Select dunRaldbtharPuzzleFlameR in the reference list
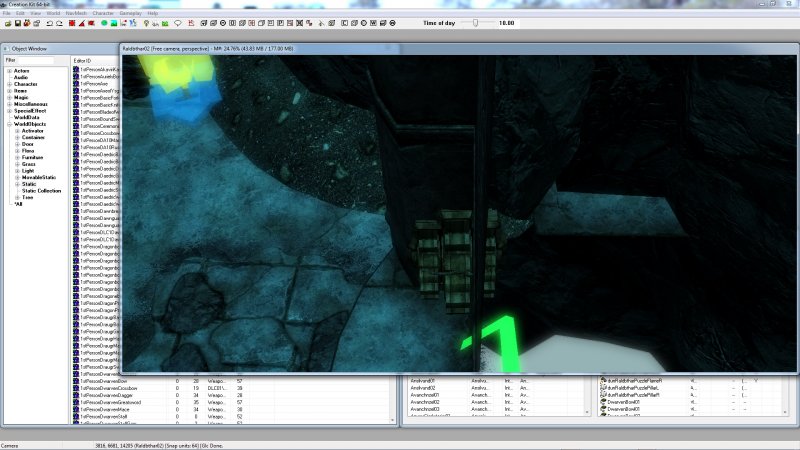Image resolution: width=800 pixels, height=450 pixels. pos(635,381)
